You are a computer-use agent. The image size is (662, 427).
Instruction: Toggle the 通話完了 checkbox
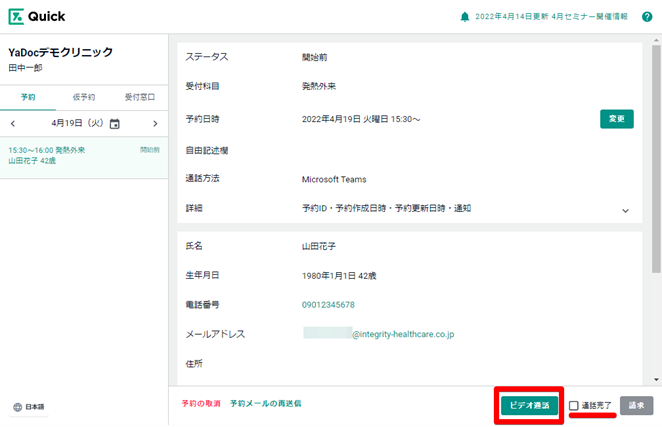coord(573,405)
